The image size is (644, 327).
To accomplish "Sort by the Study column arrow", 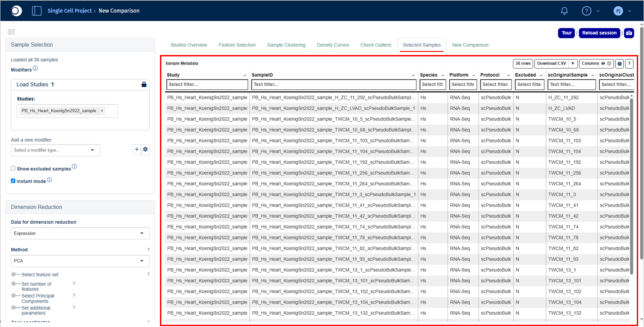I will (245, 75).
